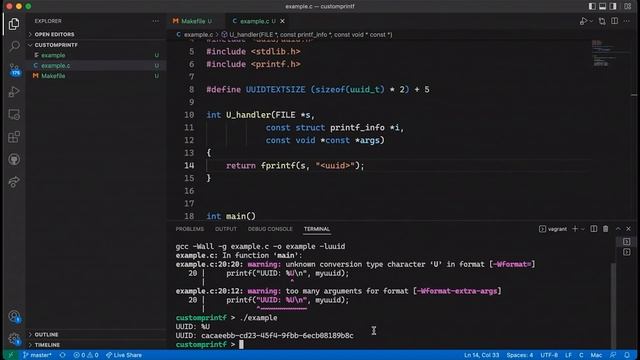Toggle panel layout icon
The image size is (640, 360).
(x=602, y=6)
